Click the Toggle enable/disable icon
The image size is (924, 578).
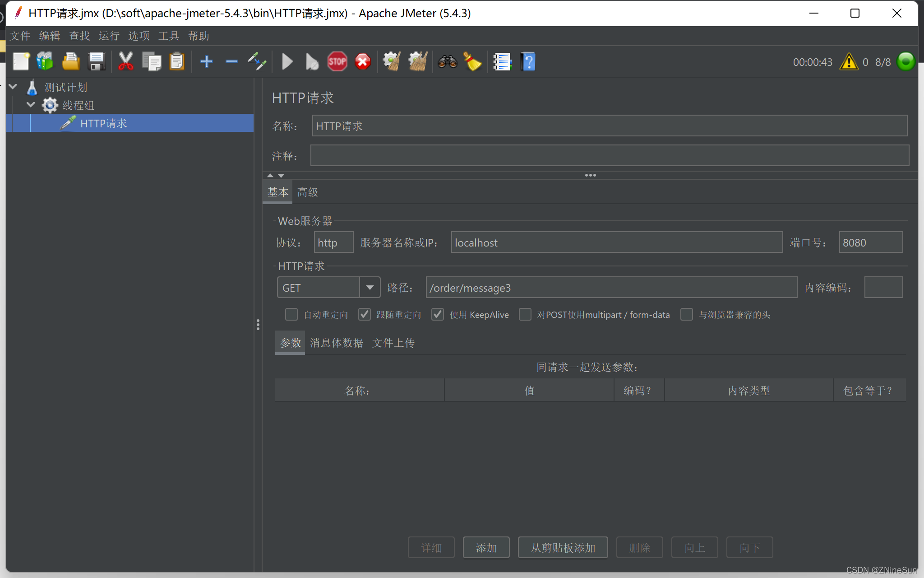257,61
